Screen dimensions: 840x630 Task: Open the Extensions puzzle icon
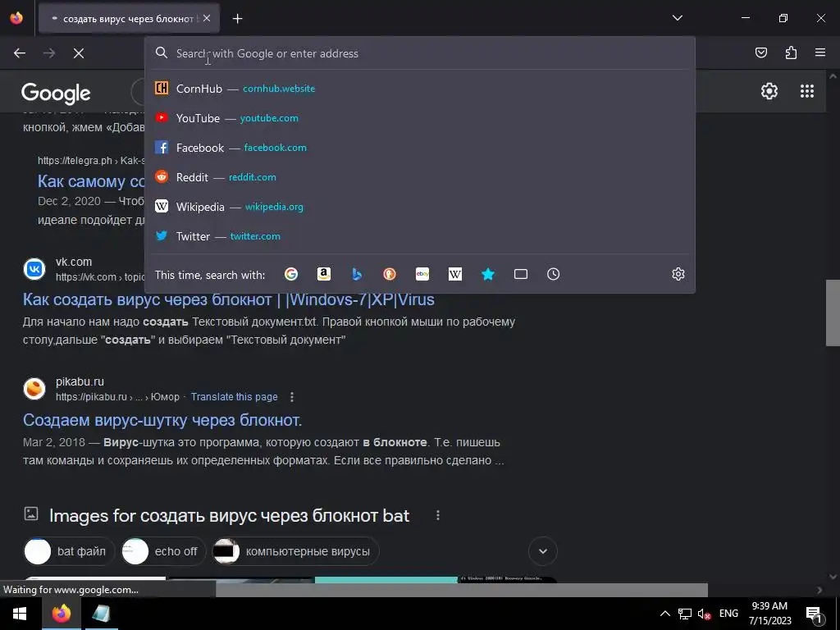click(791, 52)
